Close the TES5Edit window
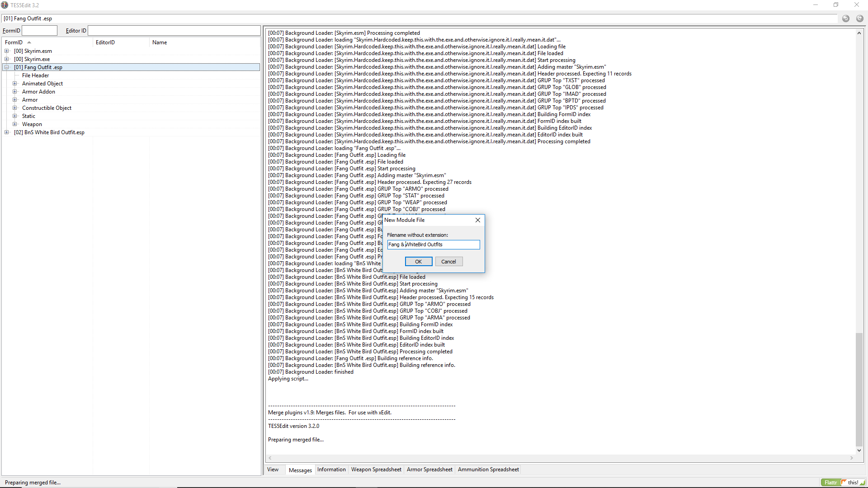This screenshot has width=868, height=488. pyautogui.click(x=857, y=5)
